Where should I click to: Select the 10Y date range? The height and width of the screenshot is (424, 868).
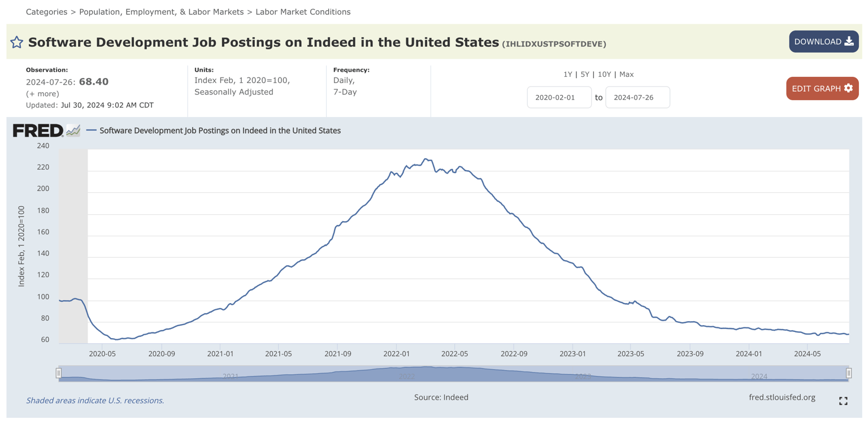tap(604, 74)
